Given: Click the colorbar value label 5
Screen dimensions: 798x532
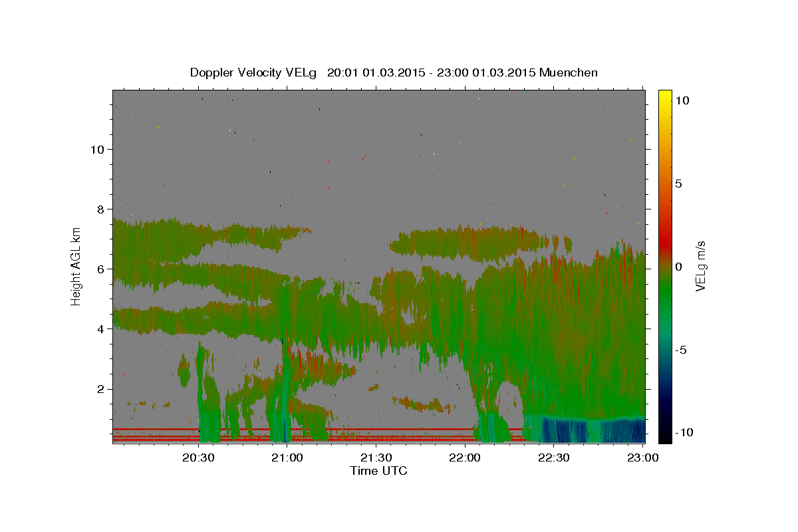Looking at the screenshot, I should 678,184.
